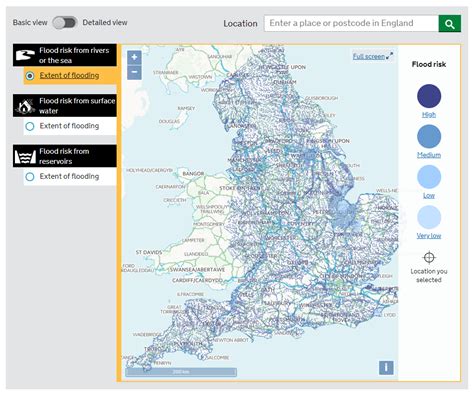This screenshot has height=395, width=474.
Task: Click the reservoirs dam icon
Action: pos(25,156)
